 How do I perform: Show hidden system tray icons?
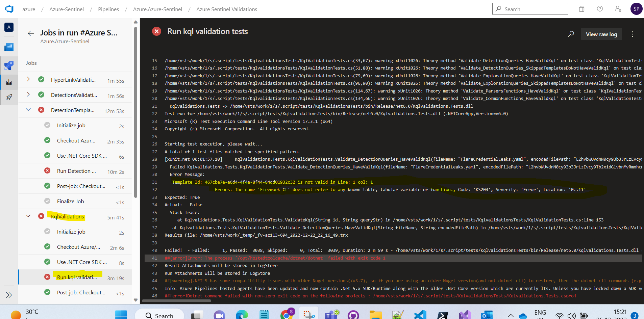[511, 316]
